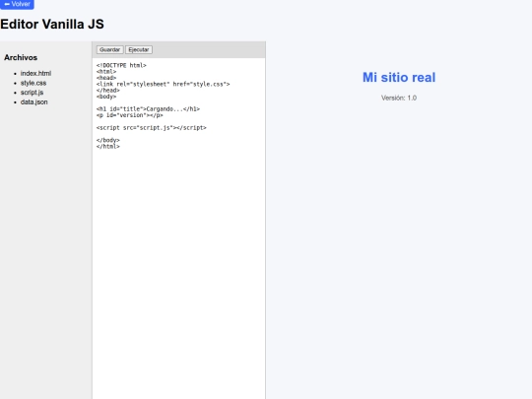
Task: Click the Versión: 1.0 preview text
Action: [x=399, y=99]
